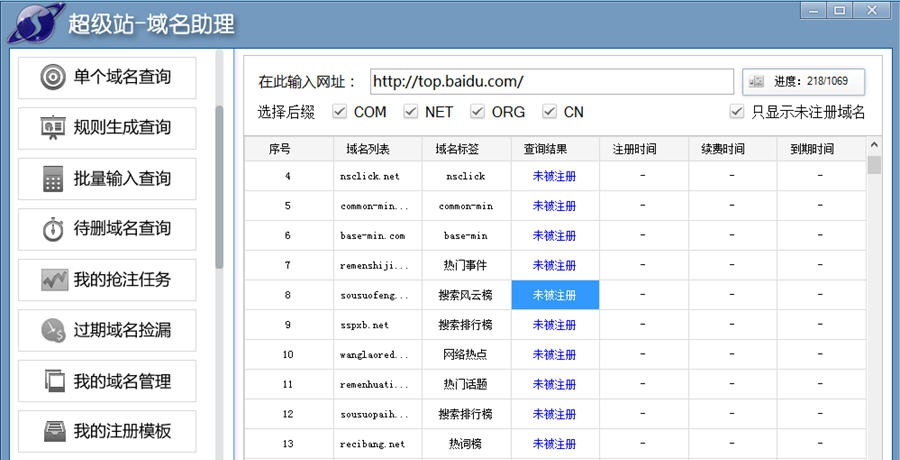Select domain remenshiji... cell
The height and width of the screenshot is (460, 900).
378,265
